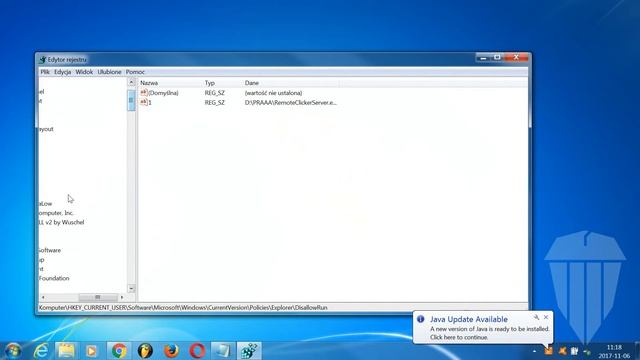
Task: Click tree horizontal scroll left arrow
Action: coord(43,297)
